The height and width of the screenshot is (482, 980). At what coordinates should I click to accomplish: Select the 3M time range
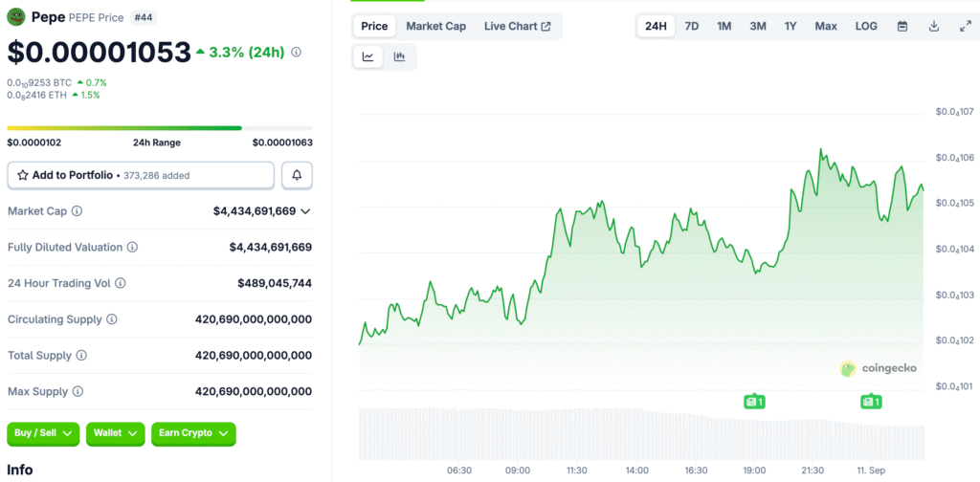(x=758, y=26)
